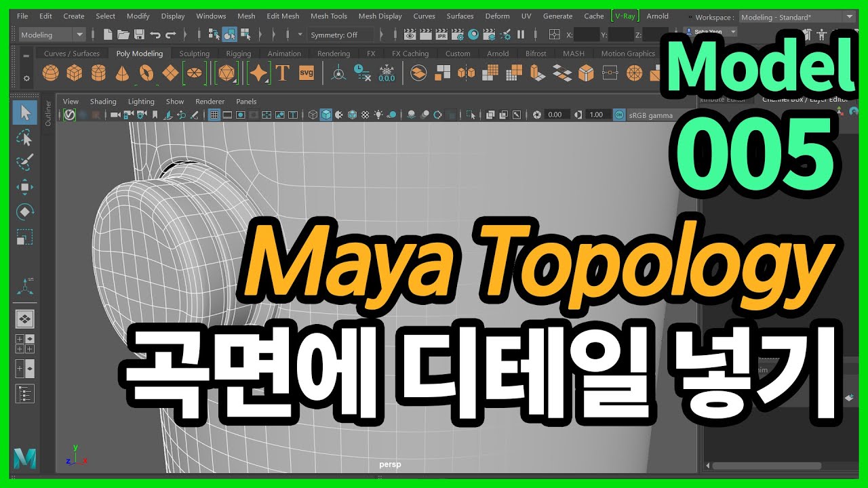Toggle viewport grid display
Image resolution: width=868 pixels, height=488 pixels.
214,115
